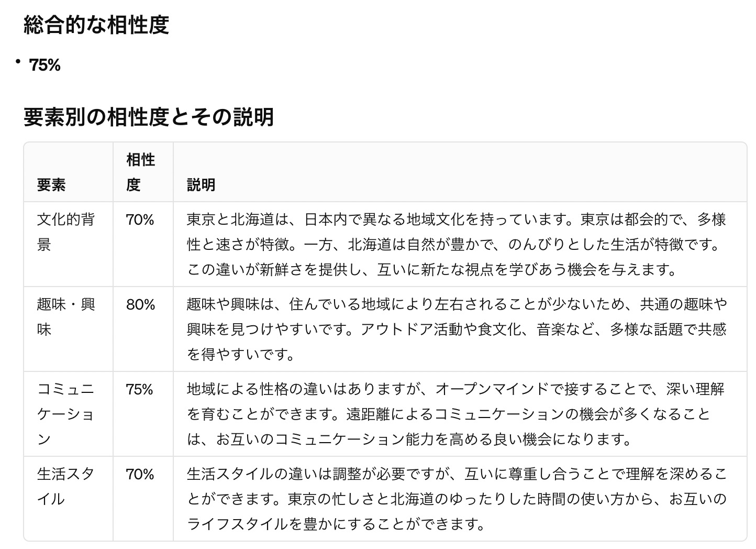The height and width of the screenshot is (549, 756).
Task: Click the 要素別の相性度とその説明 heading
Action: (149, 116)
